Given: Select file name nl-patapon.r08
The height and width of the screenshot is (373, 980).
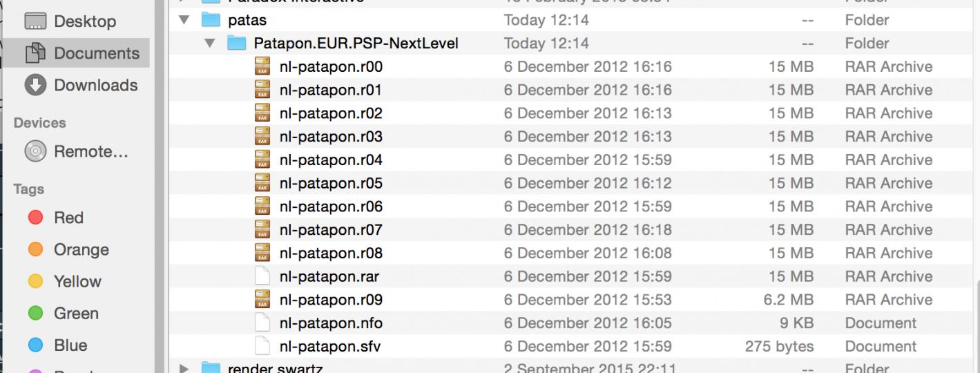Looking at the screenshot, I should point(331,253).
